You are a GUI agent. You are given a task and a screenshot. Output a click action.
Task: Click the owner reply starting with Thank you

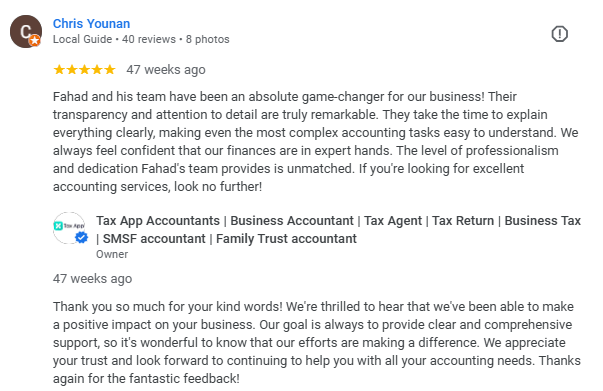[x=317, y=343]
